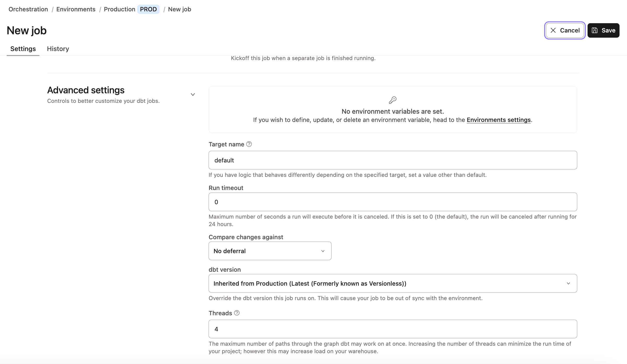Image resolution: width=627 pixels, height=364 pixels.
Task: Toggle the Advanced settings disclosure control
Action: click(193, 94)
